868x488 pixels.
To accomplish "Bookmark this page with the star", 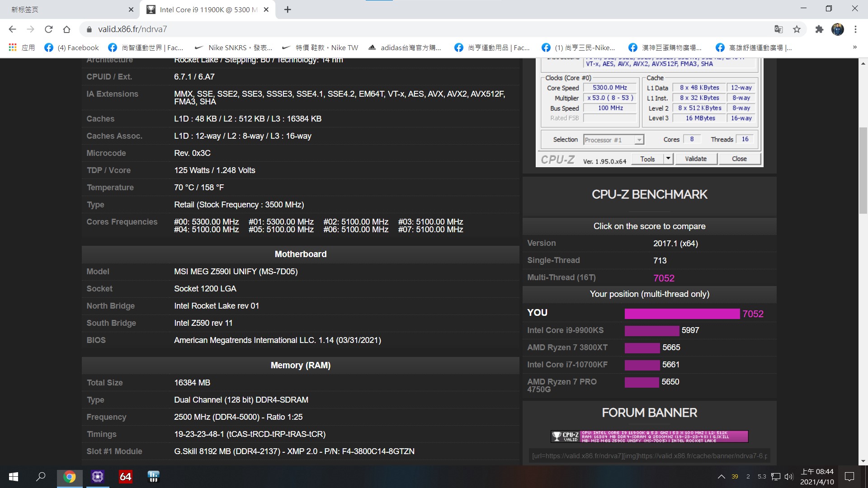I will point(797,29).
